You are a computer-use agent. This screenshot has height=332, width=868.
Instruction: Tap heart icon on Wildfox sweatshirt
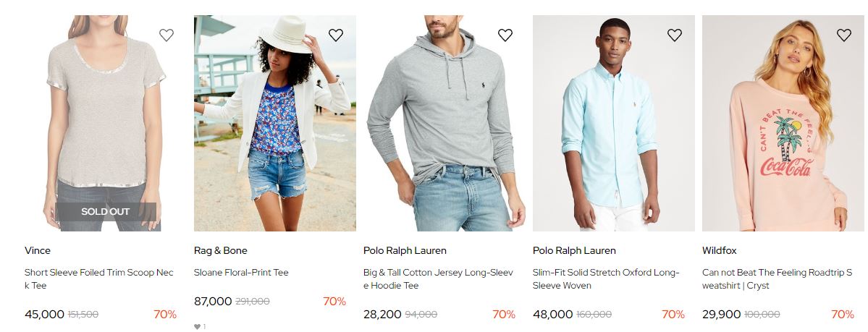click(x=843, y=35)
